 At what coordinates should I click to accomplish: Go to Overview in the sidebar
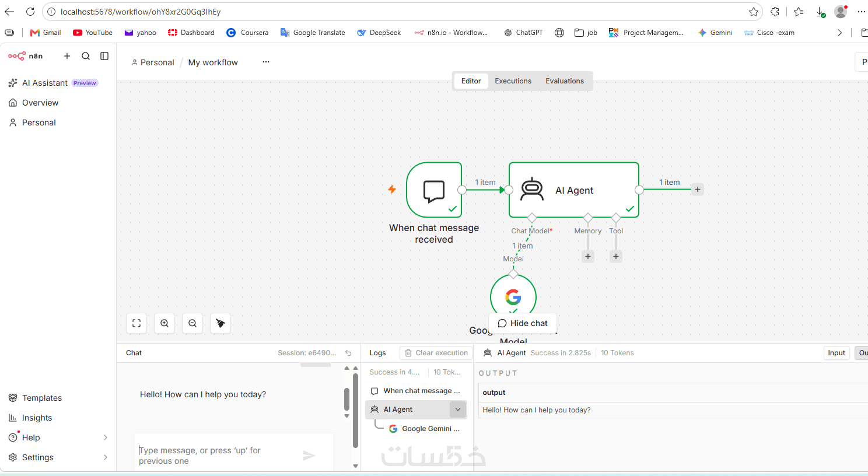[40, 103]
